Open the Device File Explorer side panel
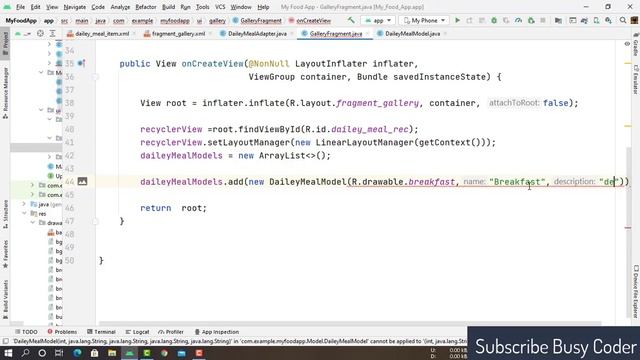 coord(636,291)
